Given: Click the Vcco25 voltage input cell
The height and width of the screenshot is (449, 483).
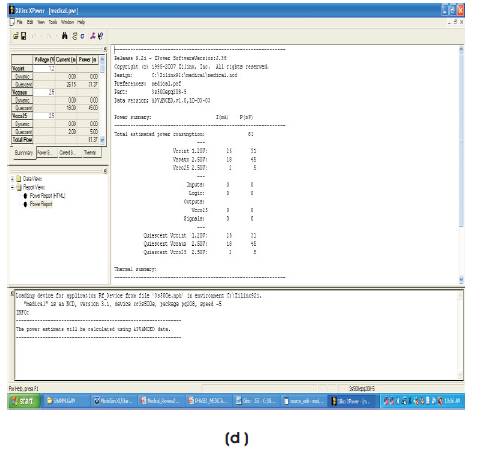Looking at the screenshot, I should point(44,116).
